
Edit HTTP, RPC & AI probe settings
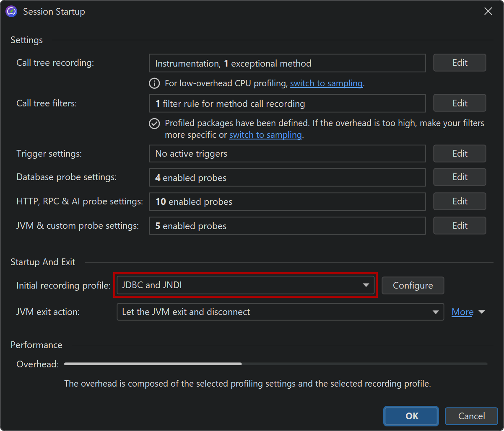[x=460, y=201]
